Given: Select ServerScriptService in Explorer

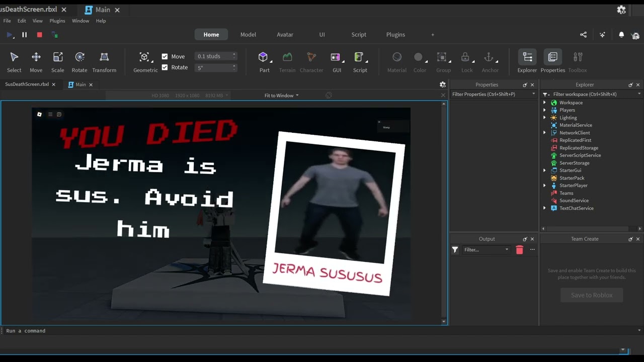Looking at the screenshot, I should (x=580, y=155).
